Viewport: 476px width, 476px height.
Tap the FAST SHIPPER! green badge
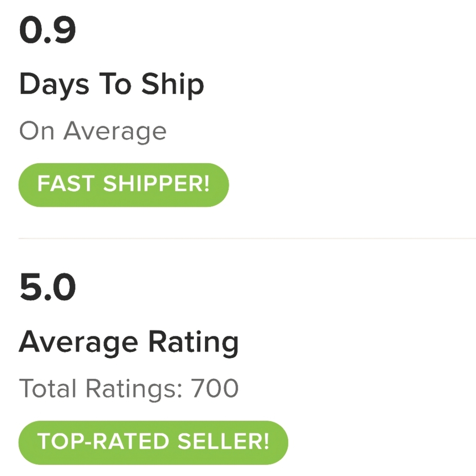(x=123, y=185)
